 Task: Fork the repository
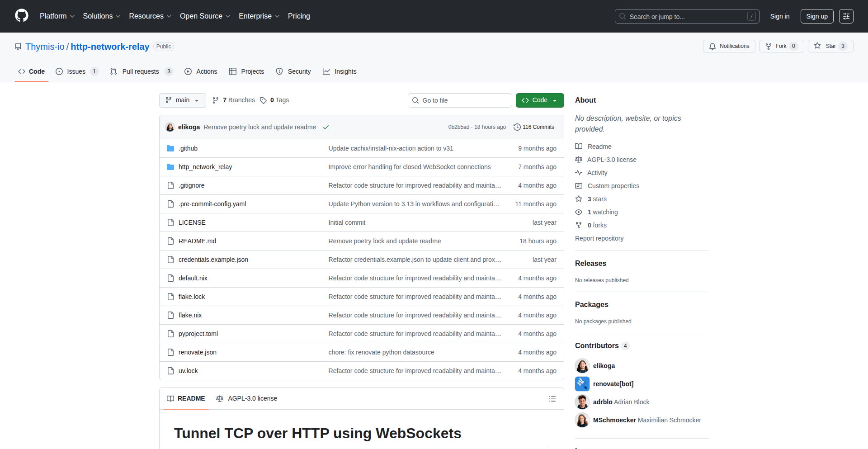(x=781, y=46)
